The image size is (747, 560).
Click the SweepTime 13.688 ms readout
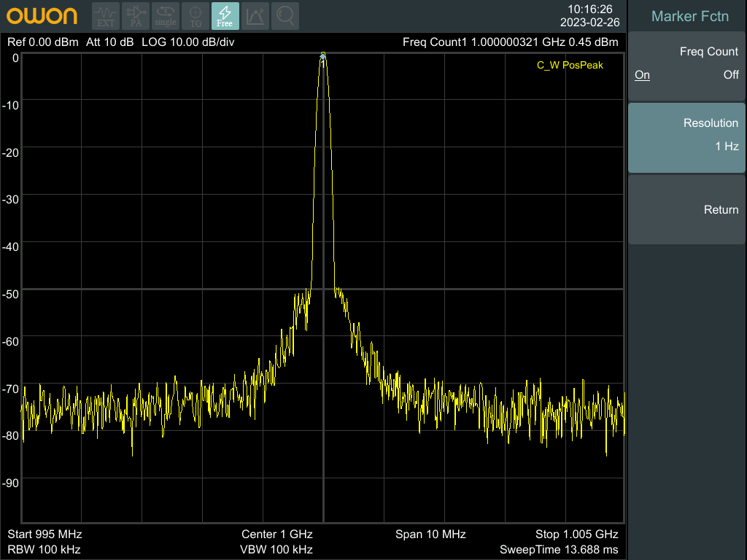pyautogui.click(x=558, y=549)
